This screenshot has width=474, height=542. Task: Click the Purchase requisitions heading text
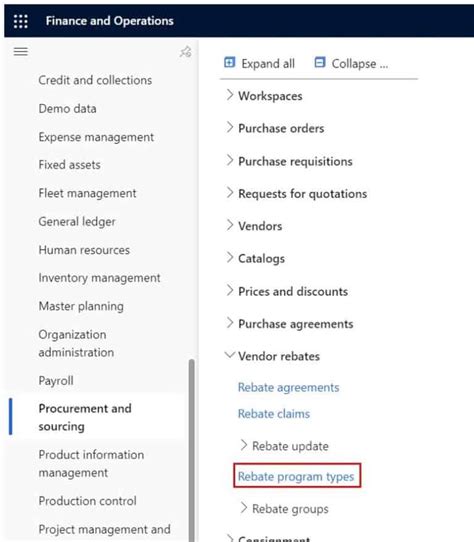(x=295, y=161)
